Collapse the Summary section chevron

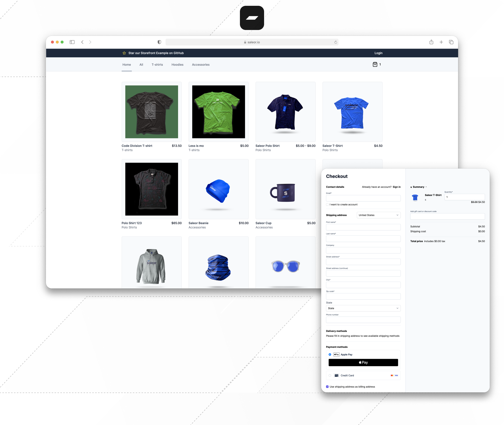pyautogui.click(x=426, y=187)
